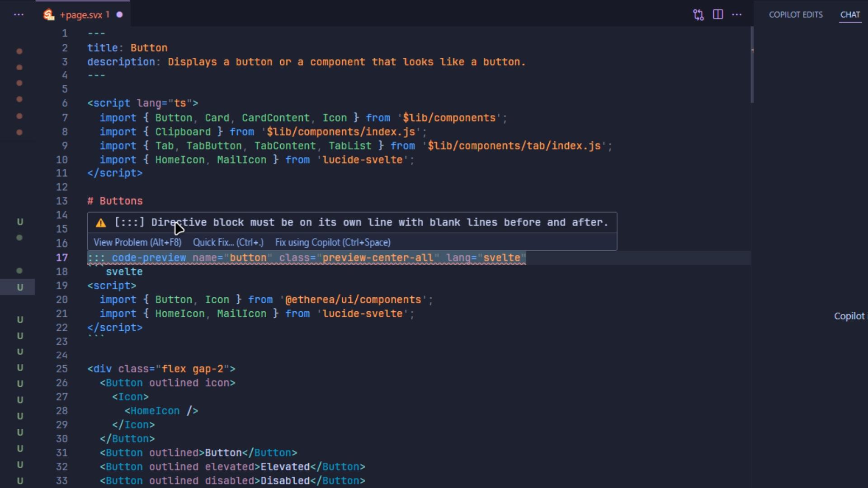
Task: Open the editor more actions ellipsis menu
Action: tap(737, 14)
